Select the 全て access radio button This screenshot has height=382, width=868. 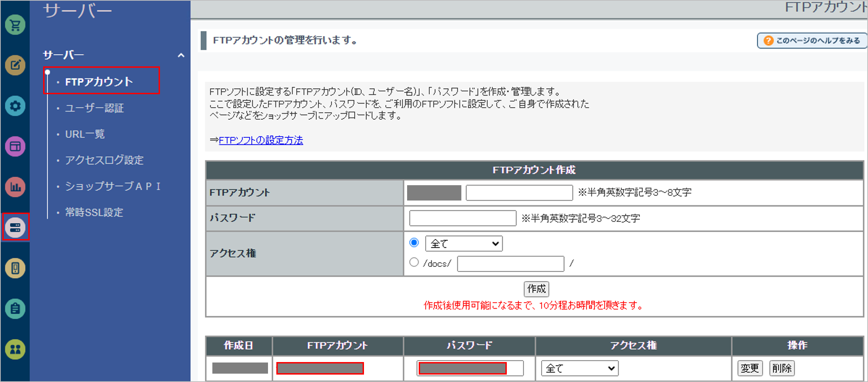click(414, 243)
